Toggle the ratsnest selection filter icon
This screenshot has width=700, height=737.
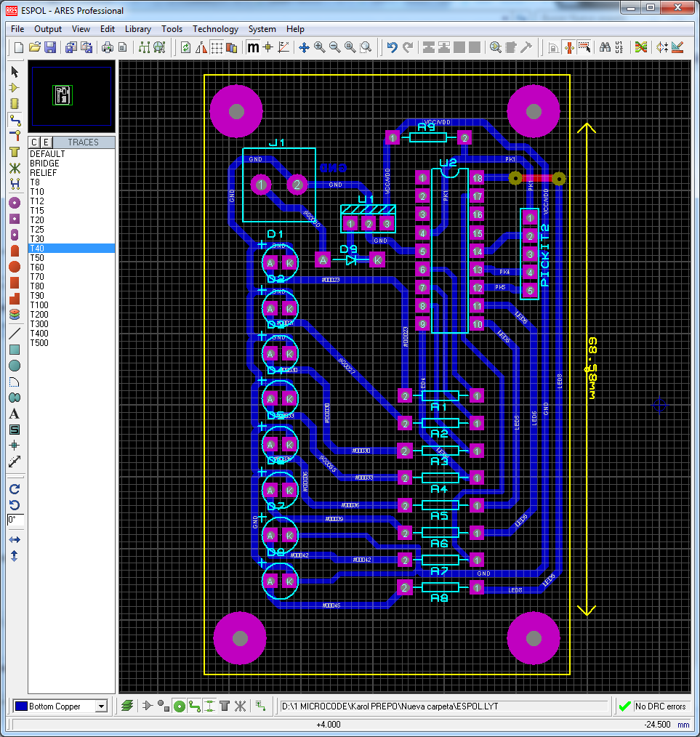pyautogui.click(x=240, y=706)
